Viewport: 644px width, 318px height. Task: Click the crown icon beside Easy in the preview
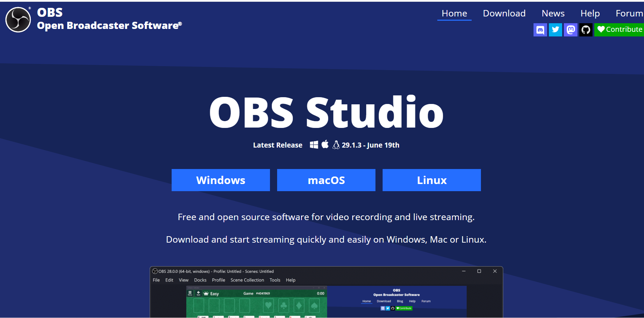(x=206, y=293)
